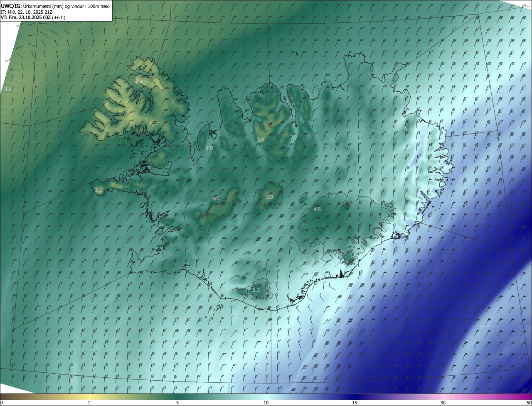Click the 2.6 value on the western peninsula
The image size is (532, 406).
pyautogui.click(x=99, y=190)
